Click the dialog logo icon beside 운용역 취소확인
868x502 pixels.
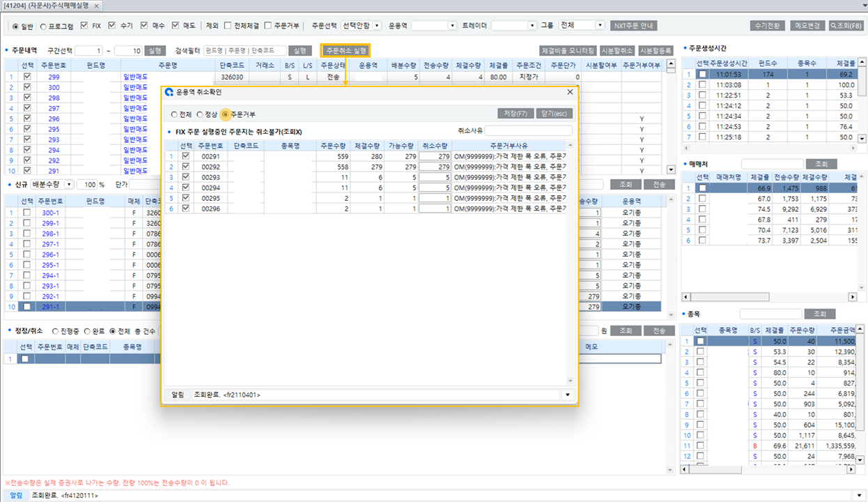(x=169, y=92)
